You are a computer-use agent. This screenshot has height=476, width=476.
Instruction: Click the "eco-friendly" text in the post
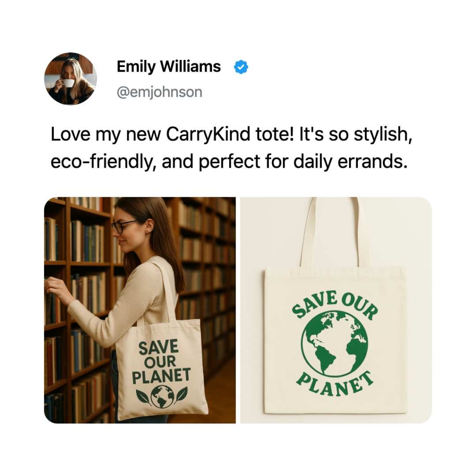[x=104, y=161]
